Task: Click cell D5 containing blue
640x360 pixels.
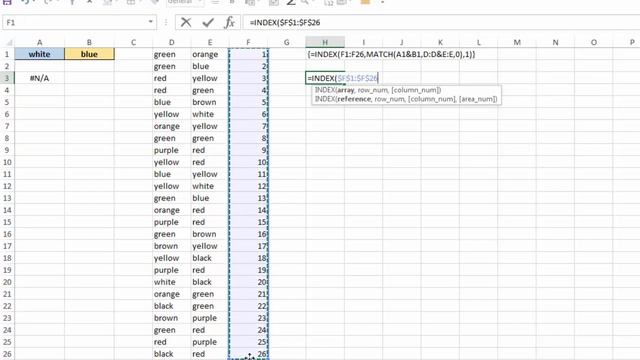Action: (171, 102)
